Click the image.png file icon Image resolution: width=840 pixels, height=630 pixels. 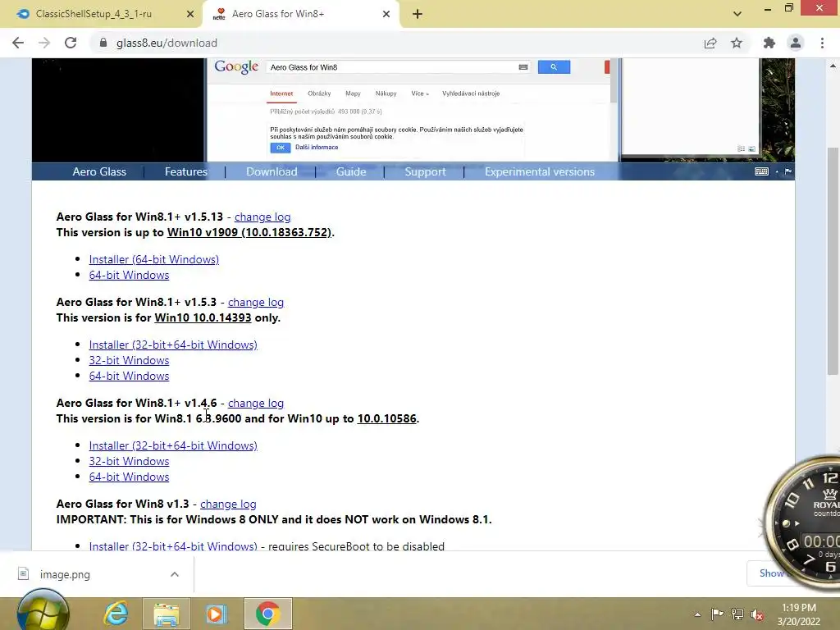[23, 573]
